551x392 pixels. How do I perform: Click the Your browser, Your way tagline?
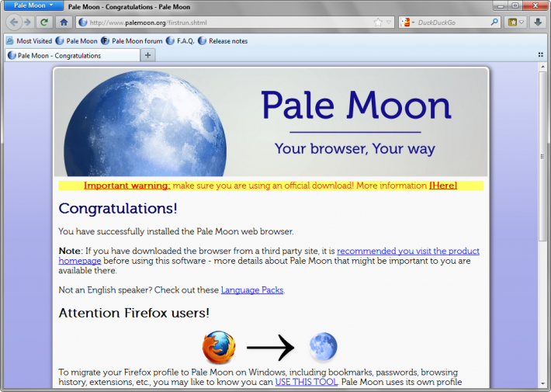355,149
